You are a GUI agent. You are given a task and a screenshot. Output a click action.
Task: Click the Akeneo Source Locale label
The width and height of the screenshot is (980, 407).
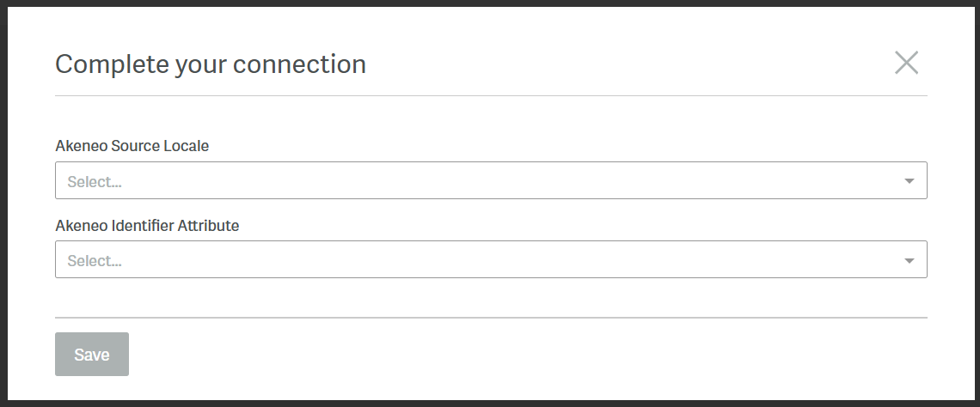click(x=132, y=146)
